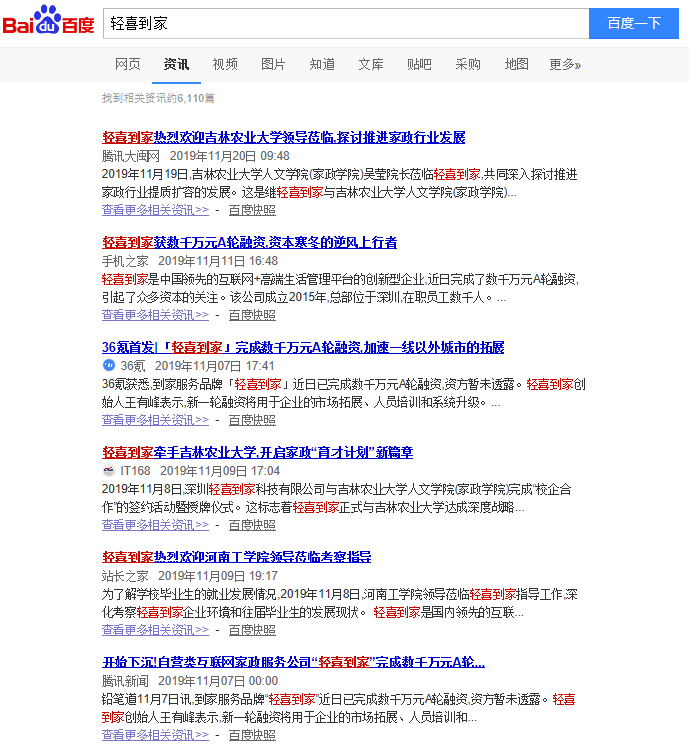Switch to the 网页 tab

coord(128,64)
